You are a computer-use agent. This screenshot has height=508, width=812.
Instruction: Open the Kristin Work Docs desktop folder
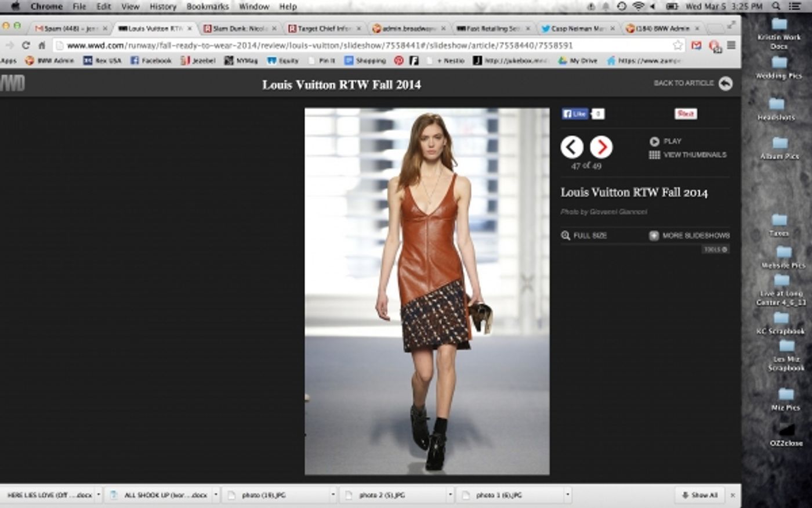(779, 34)
